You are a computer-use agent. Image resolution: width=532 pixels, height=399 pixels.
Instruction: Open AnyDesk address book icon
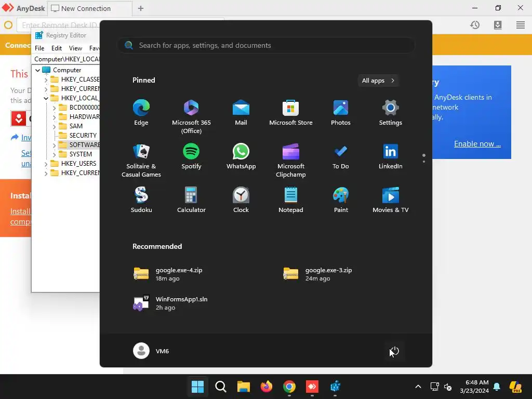click(x=498, y=25)
